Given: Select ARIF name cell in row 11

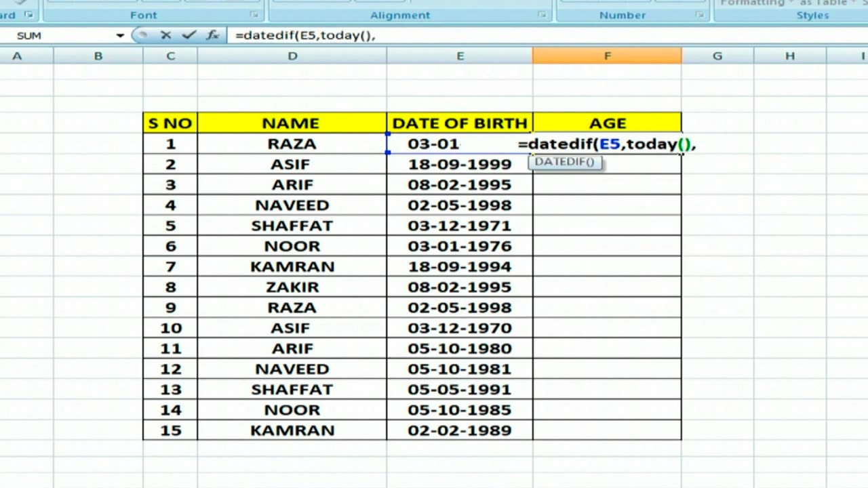Looking at the screenshot, I should pyautogui.click(x=292, y=348).
